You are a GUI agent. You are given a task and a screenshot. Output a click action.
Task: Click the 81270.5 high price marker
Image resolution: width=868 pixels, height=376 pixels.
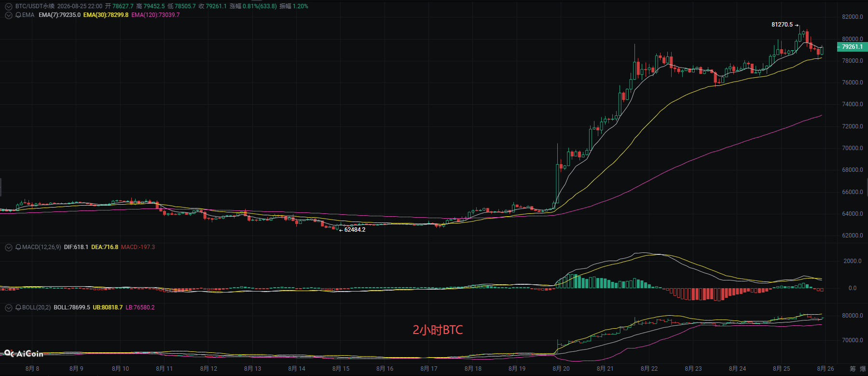782,25
